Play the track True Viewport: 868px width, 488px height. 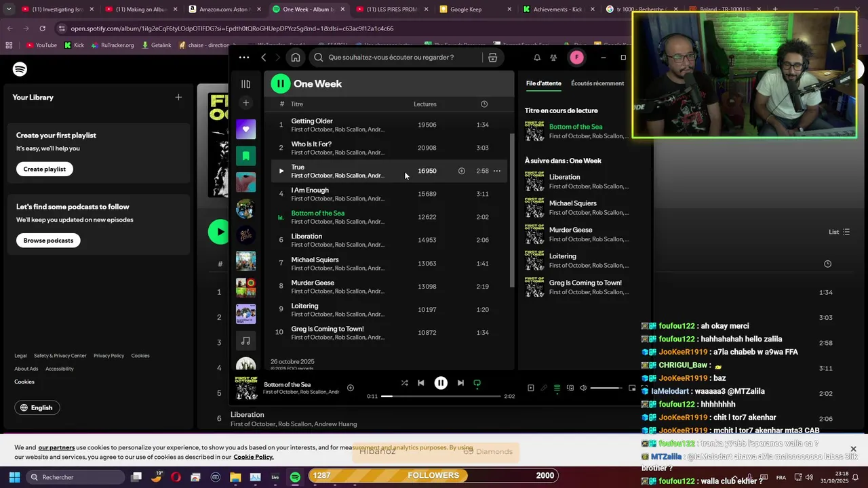tap(281, 171)
